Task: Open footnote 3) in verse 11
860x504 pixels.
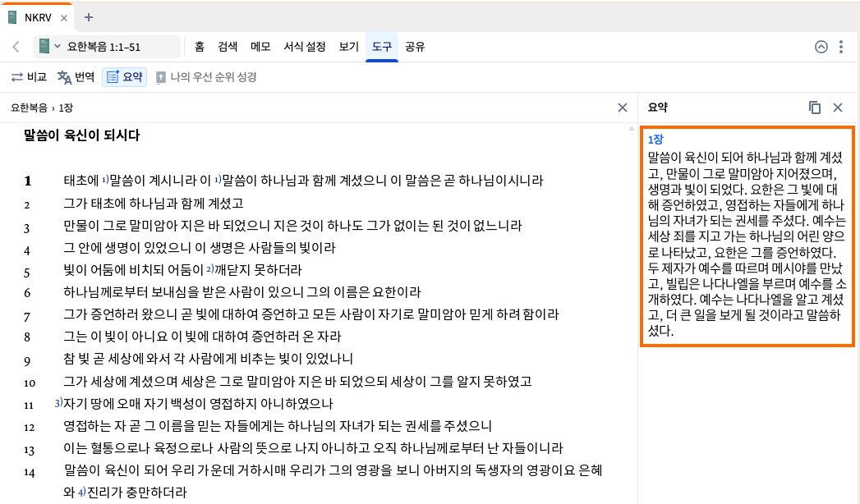Action: click(58, 403)
